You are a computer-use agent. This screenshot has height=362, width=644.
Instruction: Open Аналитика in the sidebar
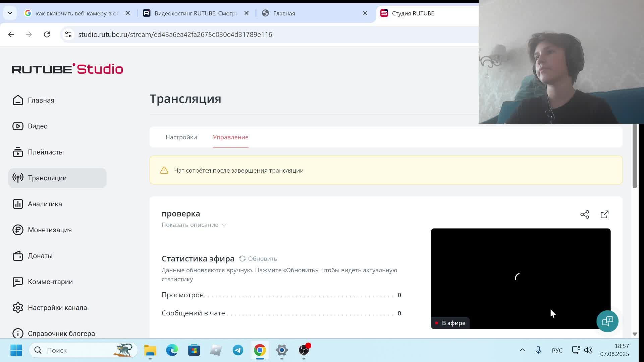click(45, 204)
